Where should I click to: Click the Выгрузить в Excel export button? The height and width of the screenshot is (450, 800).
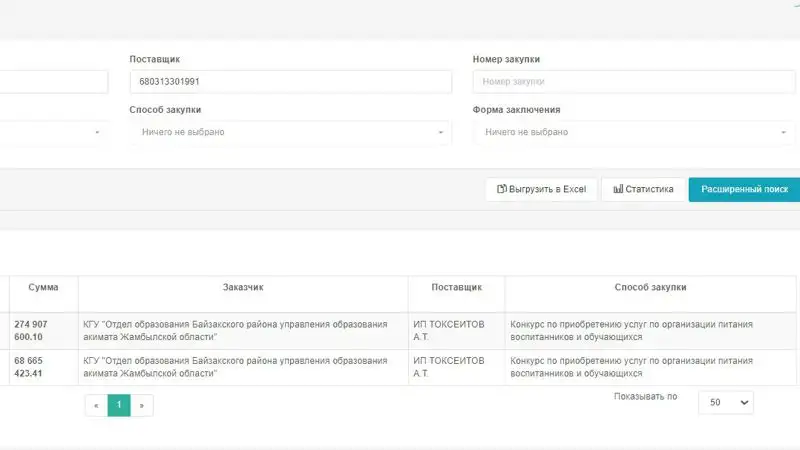(x=541, y=189)
